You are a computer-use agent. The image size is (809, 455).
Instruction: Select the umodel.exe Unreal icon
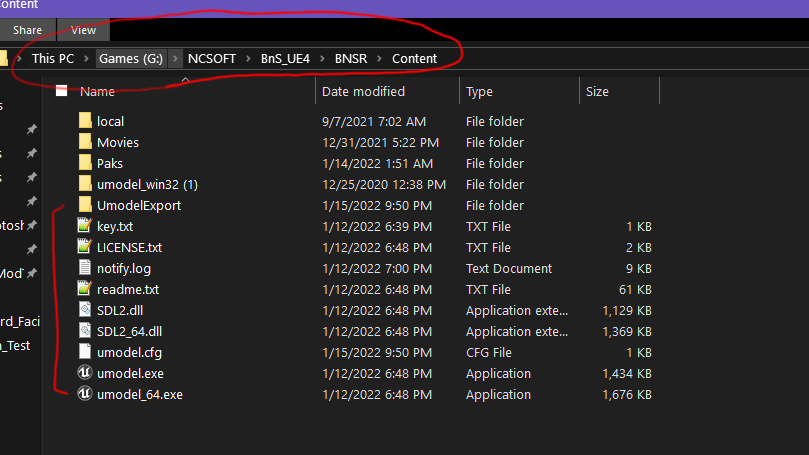coord(85,372)
